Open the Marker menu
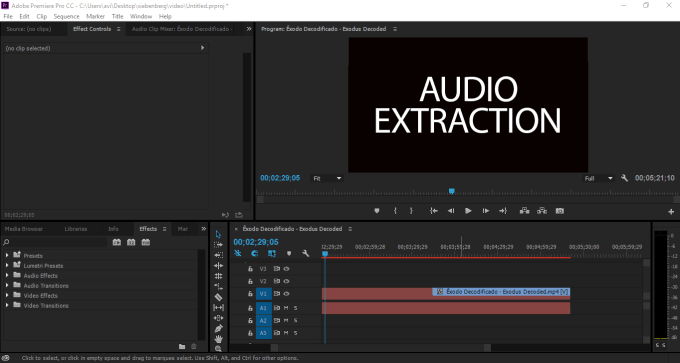680x363 pixels. (x=95, y=16)
